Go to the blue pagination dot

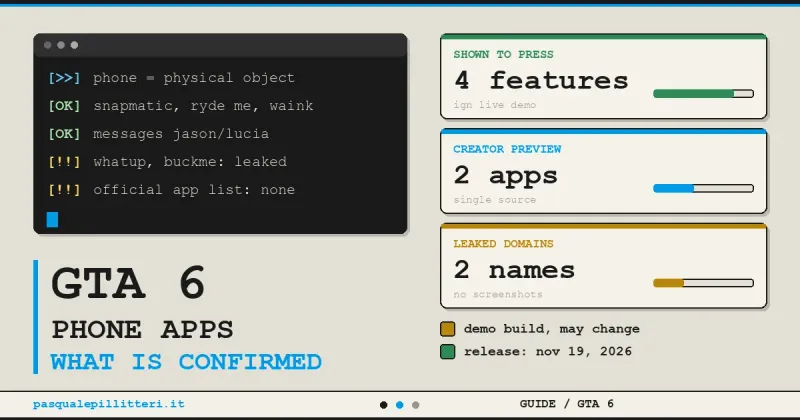(x=399, y=405)
